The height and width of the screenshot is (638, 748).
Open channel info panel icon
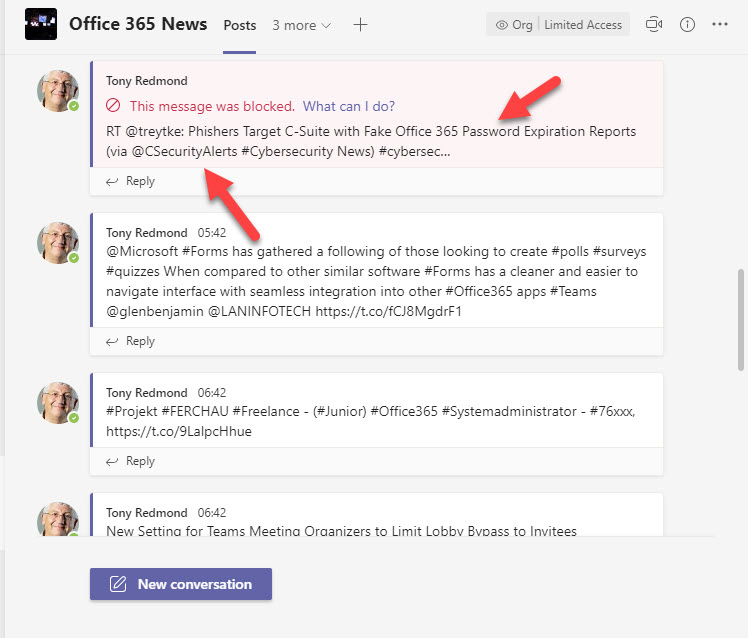[x=687, y=24]
